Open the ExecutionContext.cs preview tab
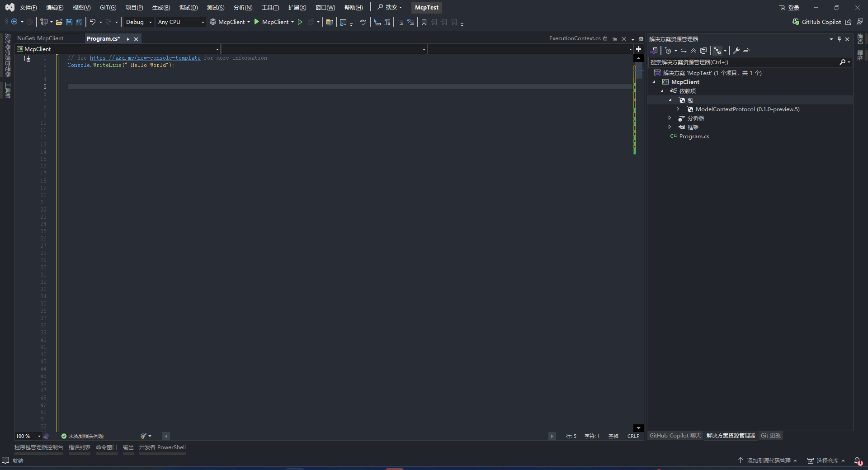The image size is (868, 470). coord(575,38)
